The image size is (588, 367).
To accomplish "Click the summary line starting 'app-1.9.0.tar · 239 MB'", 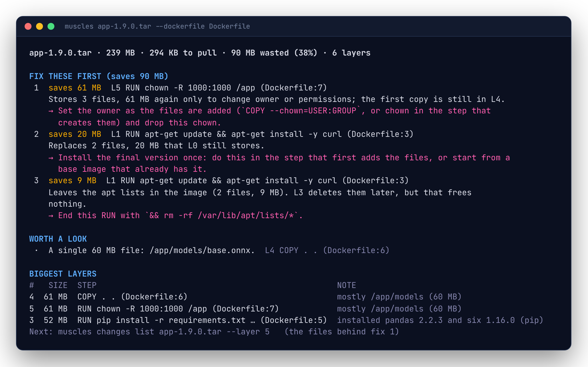I will click(x=200, y=53).
